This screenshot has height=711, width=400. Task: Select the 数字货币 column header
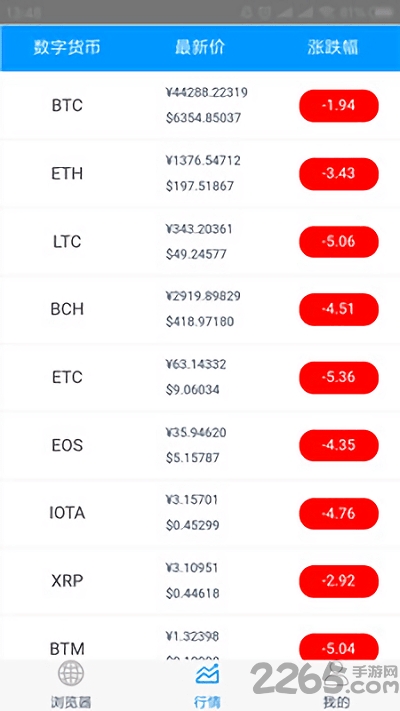[67, 48]
